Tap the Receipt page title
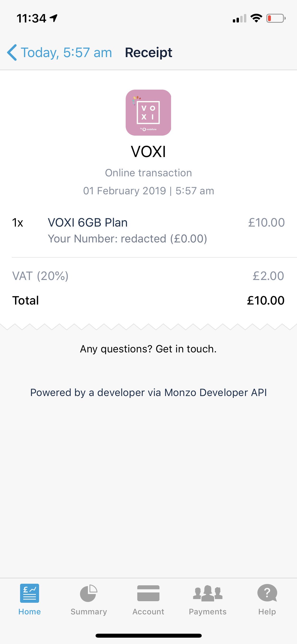This screenshot has height=644, width=297. pyautogui.click(x=148, y=53)
